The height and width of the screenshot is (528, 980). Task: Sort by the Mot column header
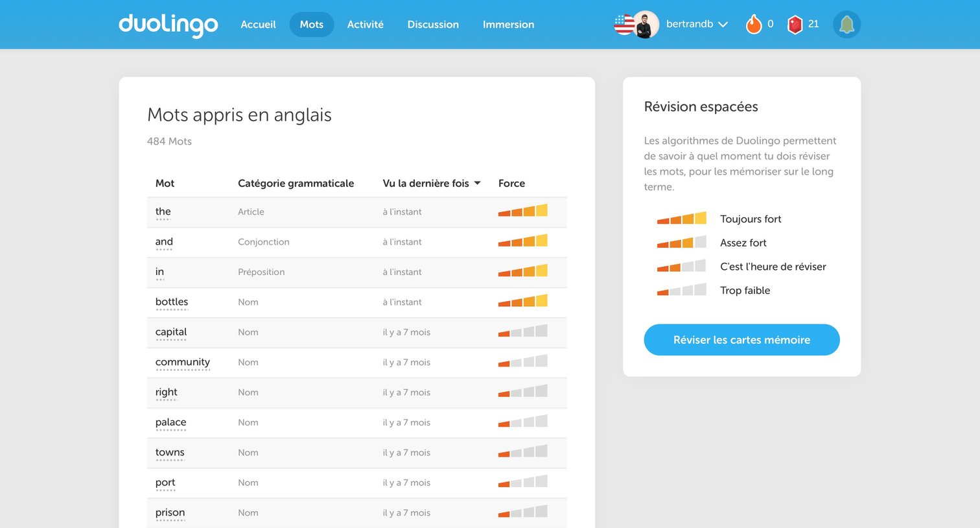click(x=165, y=184)
